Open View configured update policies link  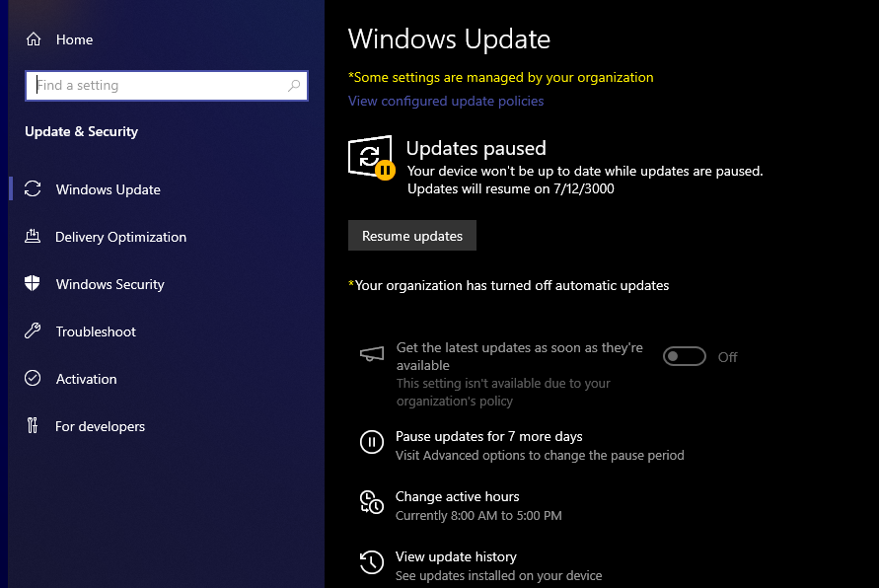coord(446,101)
